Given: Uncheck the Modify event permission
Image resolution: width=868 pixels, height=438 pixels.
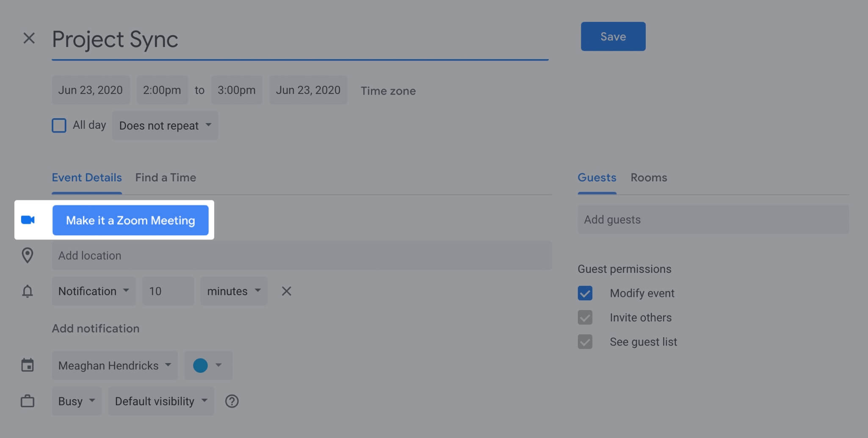Looking at the screenshot, I should pos(585,293).
